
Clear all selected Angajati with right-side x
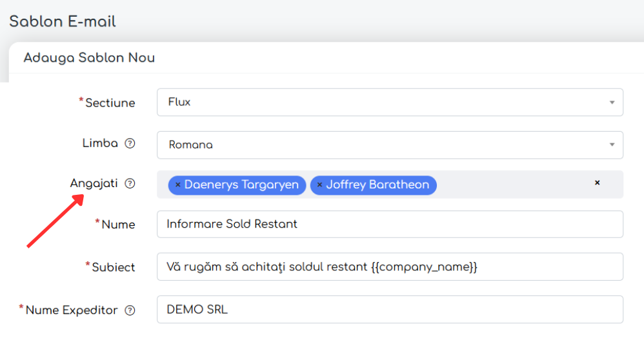click(597, 183)
